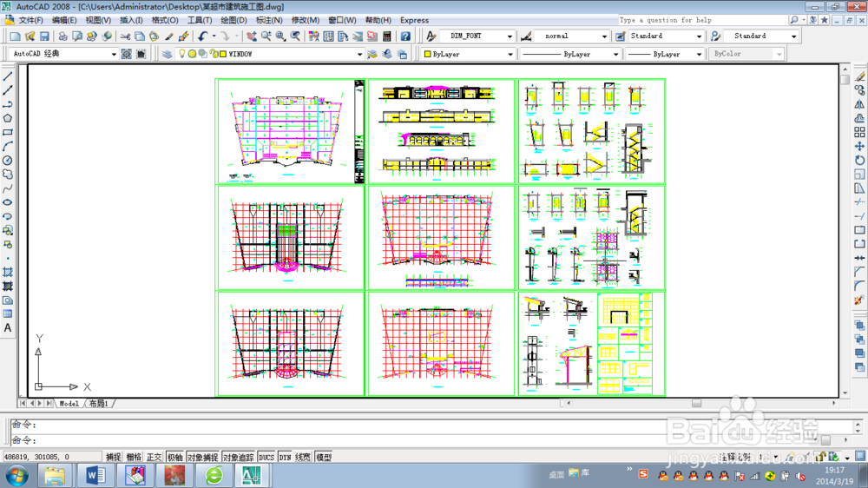The width and height of the screenshot is (868, 488).
Task: Open the DIM_FONT text style dropdown
Action: [x=510, y=36]
